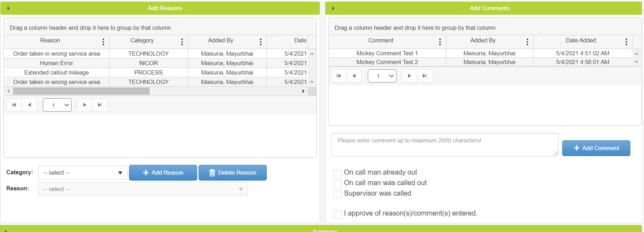Viewport: 644px width, 232px height.
Task: Check 'On call man already out'
Action: tap(338, 173)
